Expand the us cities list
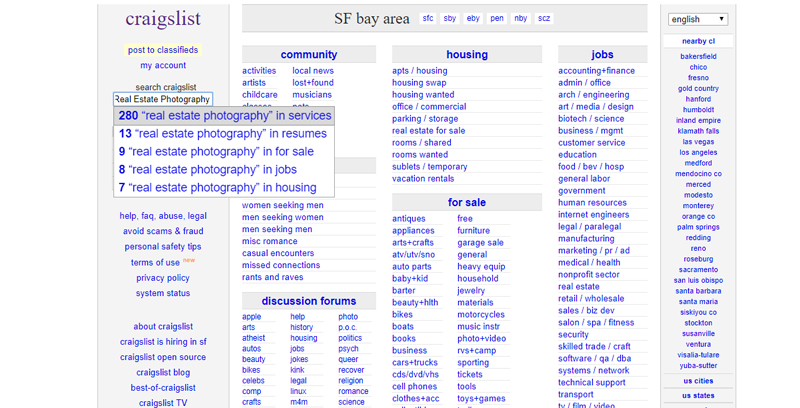The image size is (800, 408). (x=698, y=381)
